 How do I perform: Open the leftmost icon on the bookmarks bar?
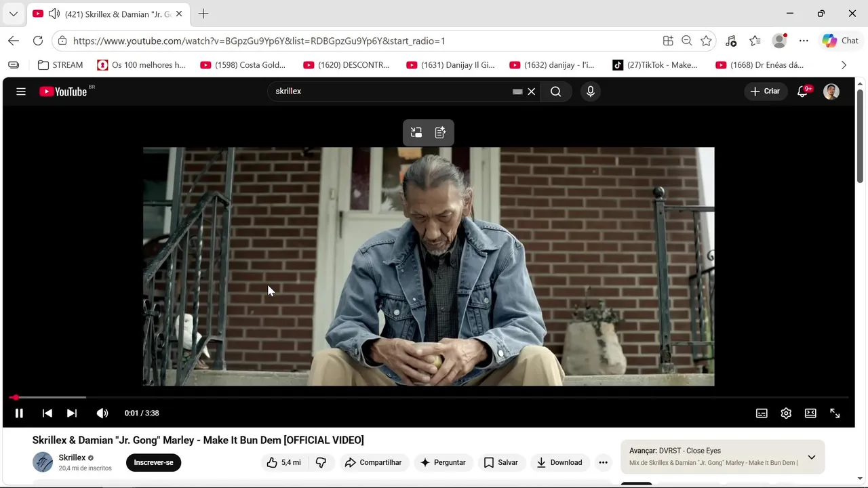coord(14,65)
